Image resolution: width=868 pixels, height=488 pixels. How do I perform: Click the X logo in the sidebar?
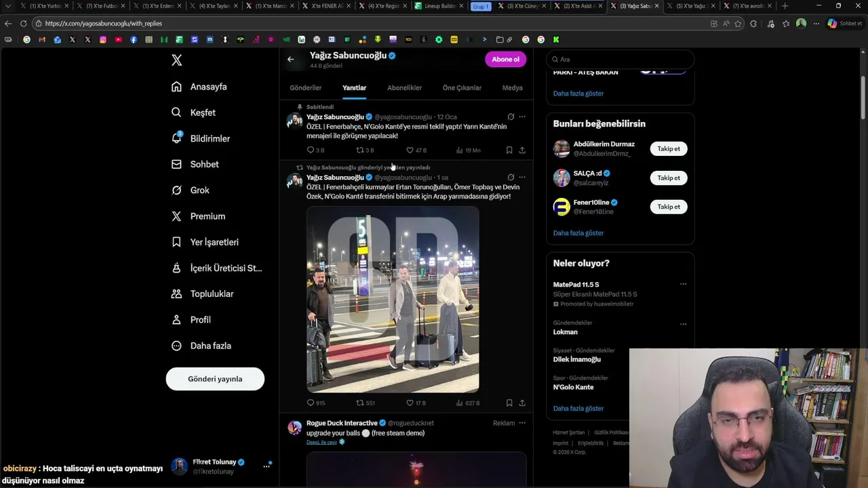pyautogui.click(x=176, y=60)
